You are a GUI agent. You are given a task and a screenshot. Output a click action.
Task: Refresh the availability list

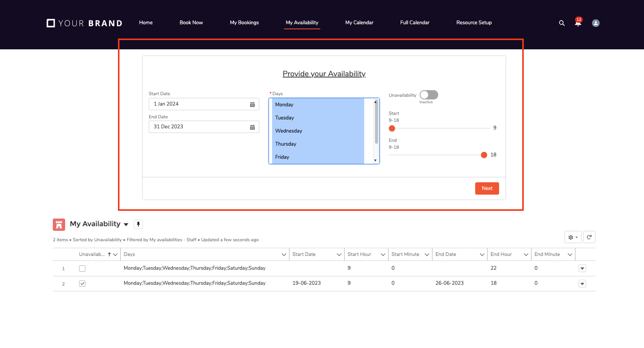pyautogui.click(x=589, y=237)
